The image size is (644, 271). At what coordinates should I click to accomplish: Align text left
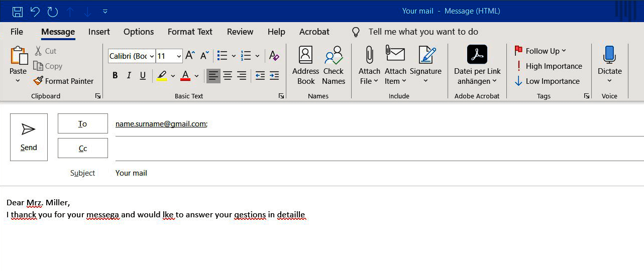pos(213,76)
